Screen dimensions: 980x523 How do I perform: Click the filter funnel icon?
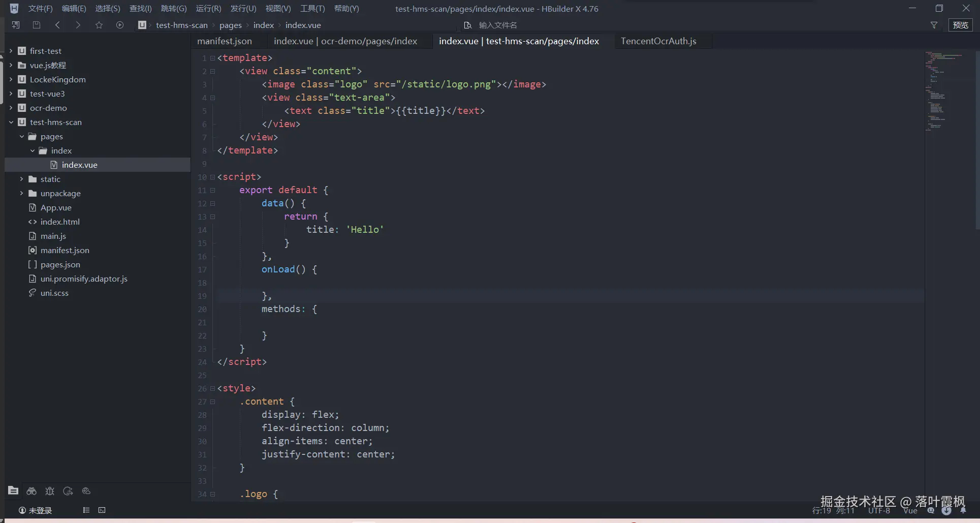tap(934, 25)
